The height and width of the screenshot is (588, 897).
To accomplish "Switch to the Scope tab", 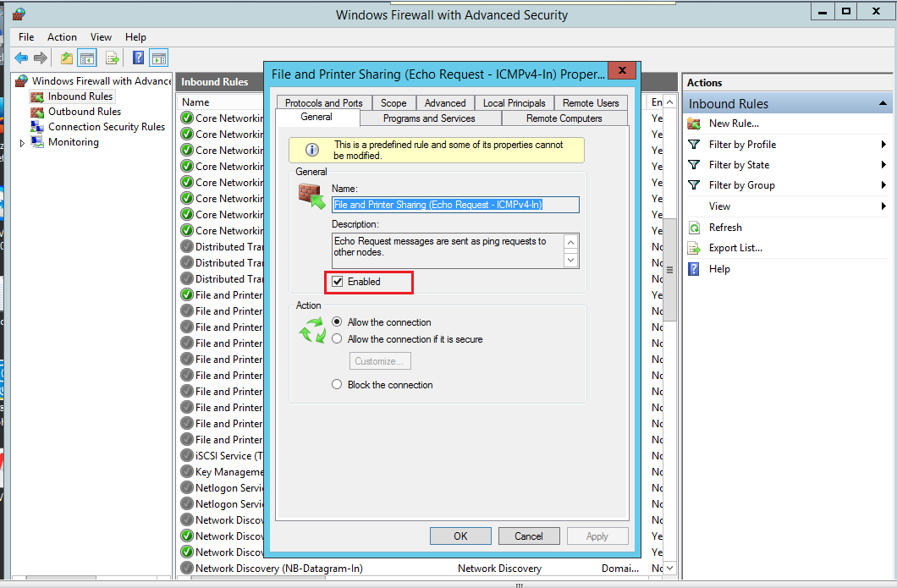I will 393,103.
